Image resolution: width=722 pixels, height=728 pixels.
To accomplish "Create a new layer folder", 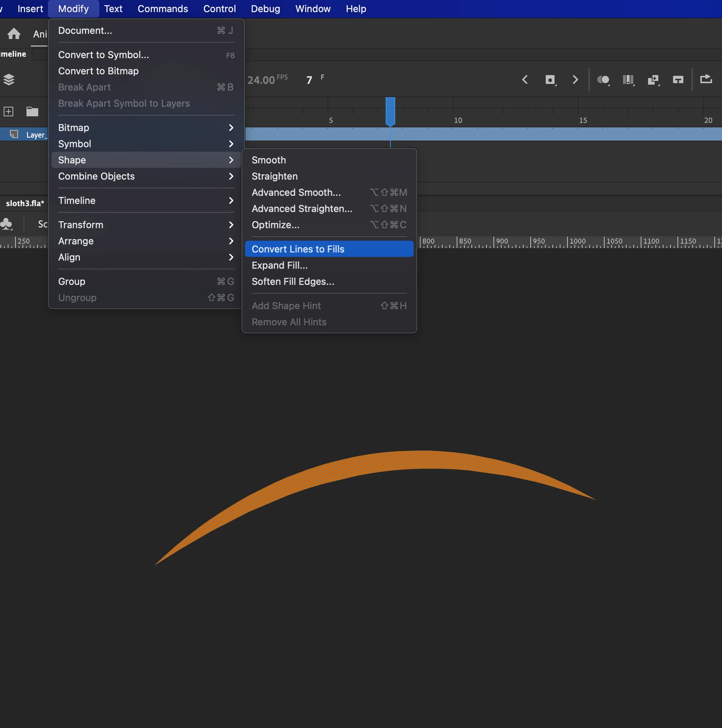I will click(x=32, y=112).
